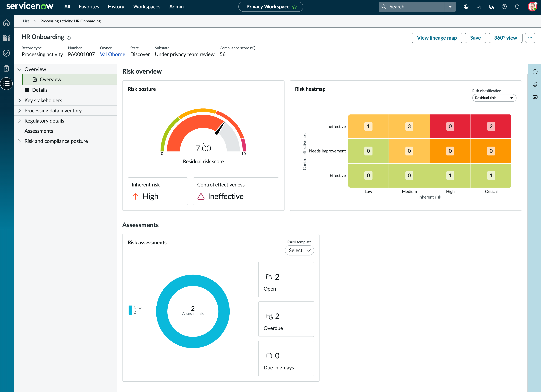Open the home icon in left sidebar
Screen dimensions: 541x392
coord(6,23)
